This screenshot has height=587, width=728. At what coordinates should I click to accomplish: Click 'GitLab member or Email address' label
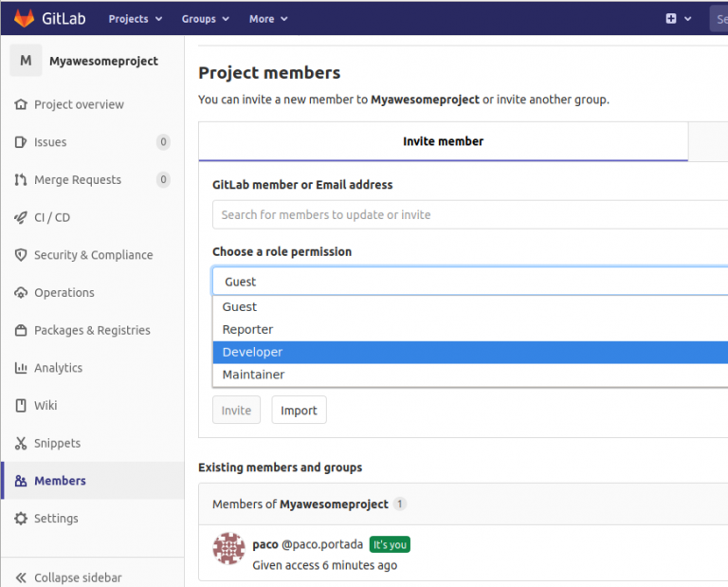point(302,185)
